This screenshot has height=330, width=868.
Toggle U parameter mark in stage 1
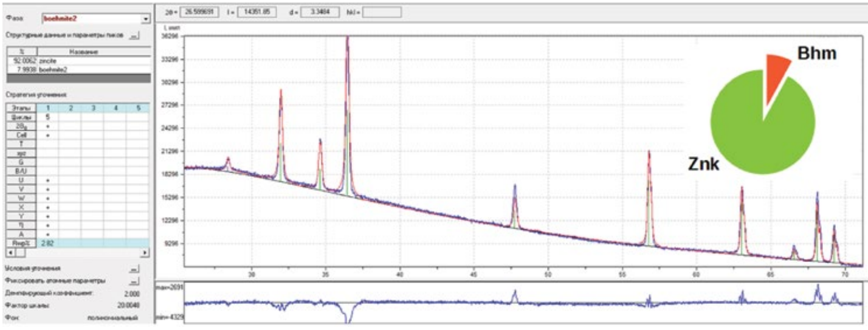click(47, 181)
